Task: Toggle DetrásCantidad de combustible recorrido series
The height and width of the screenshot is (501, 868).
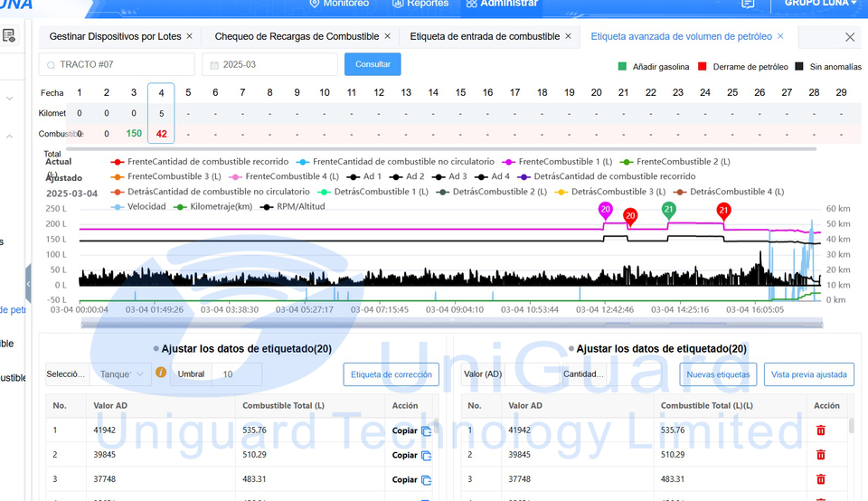Action: point(606,176)
